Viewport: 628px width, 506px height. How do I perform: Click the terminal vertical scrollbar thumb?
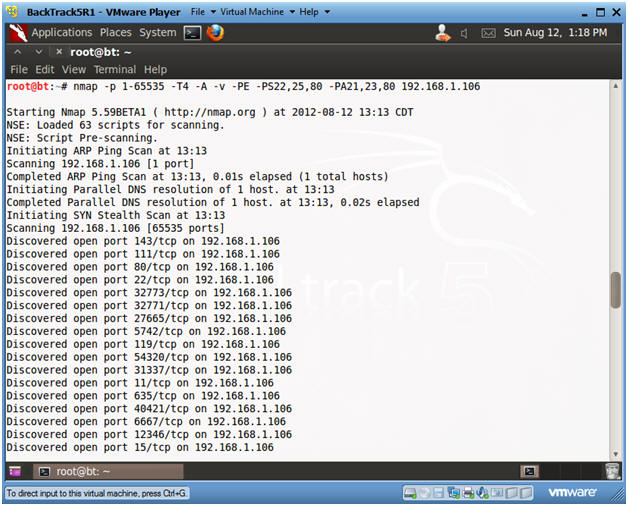coord(616,290)
